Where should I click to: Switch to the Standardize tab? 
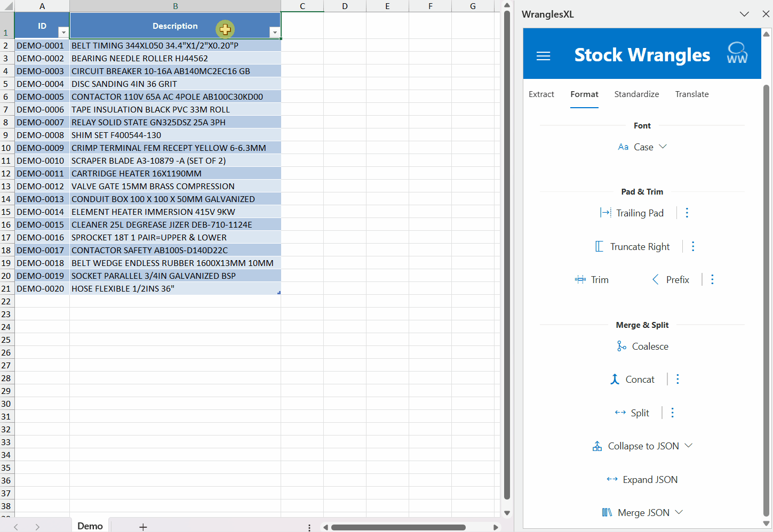[x=636, y=94]
